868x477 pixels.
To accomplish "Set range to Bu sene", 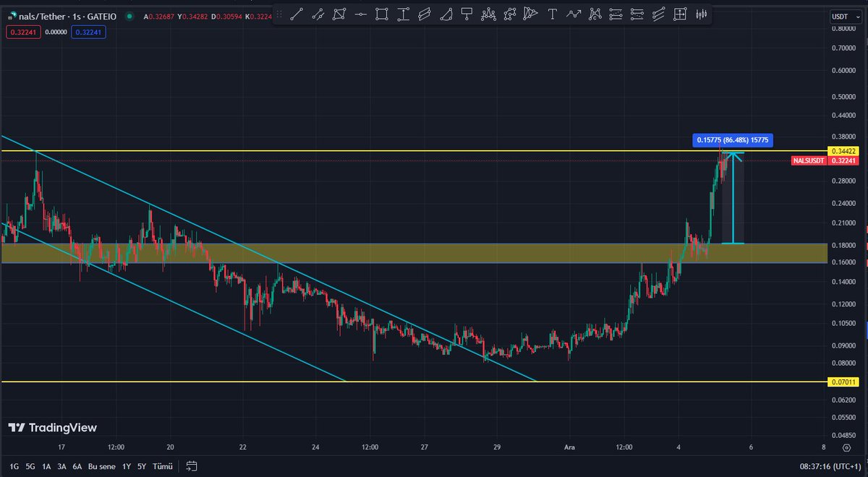I will tap(102, 466).
